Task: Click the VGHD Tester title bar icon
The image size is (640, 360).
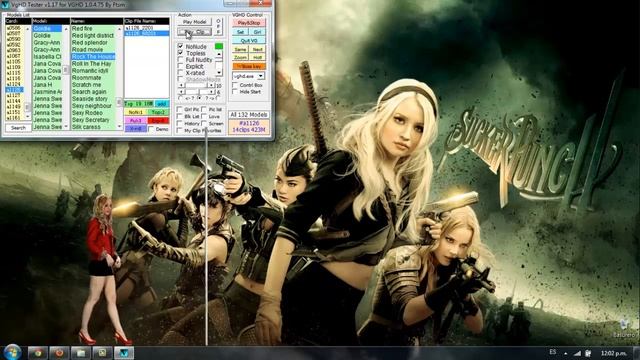Action: click(x=5, y=4)
